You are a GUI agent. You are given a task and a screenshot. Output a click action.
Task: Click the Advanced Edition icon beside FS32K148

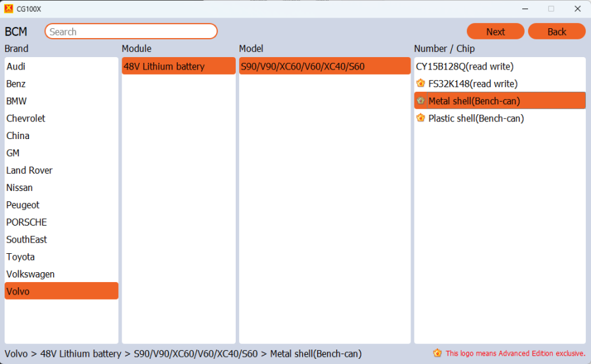(x=420, y=83)
